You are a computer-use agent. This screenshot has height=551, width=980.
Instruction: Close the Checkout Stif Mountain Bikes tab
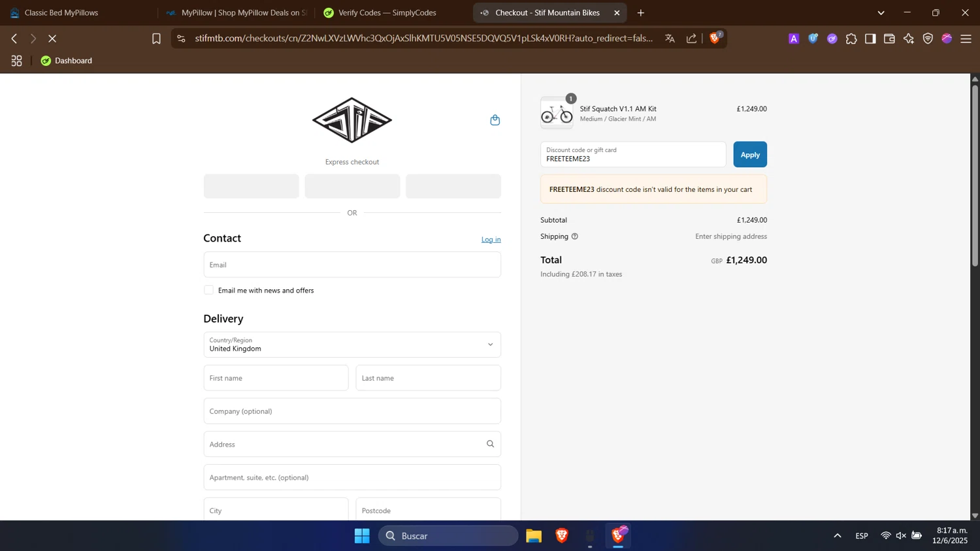click(617, 13)
